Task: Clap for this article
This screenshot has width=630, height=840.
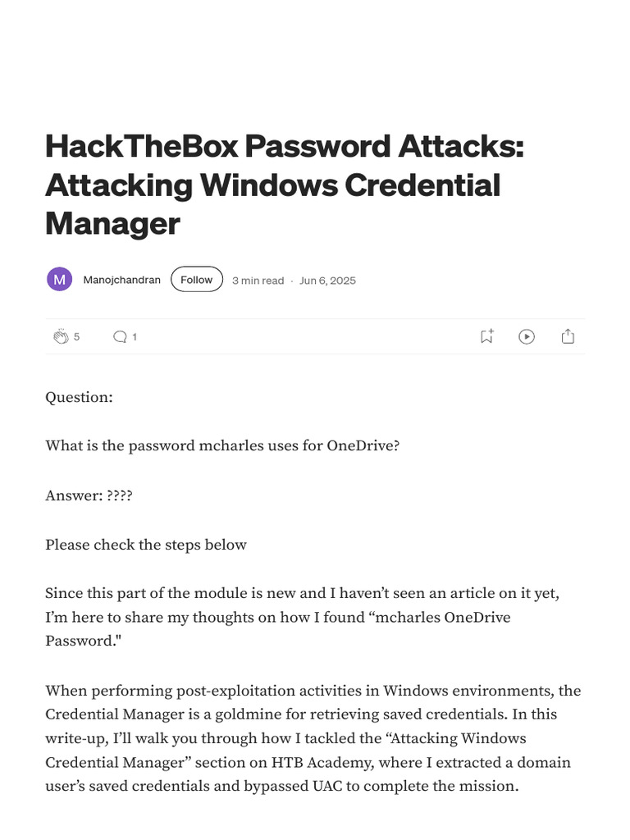Action: 61,336
